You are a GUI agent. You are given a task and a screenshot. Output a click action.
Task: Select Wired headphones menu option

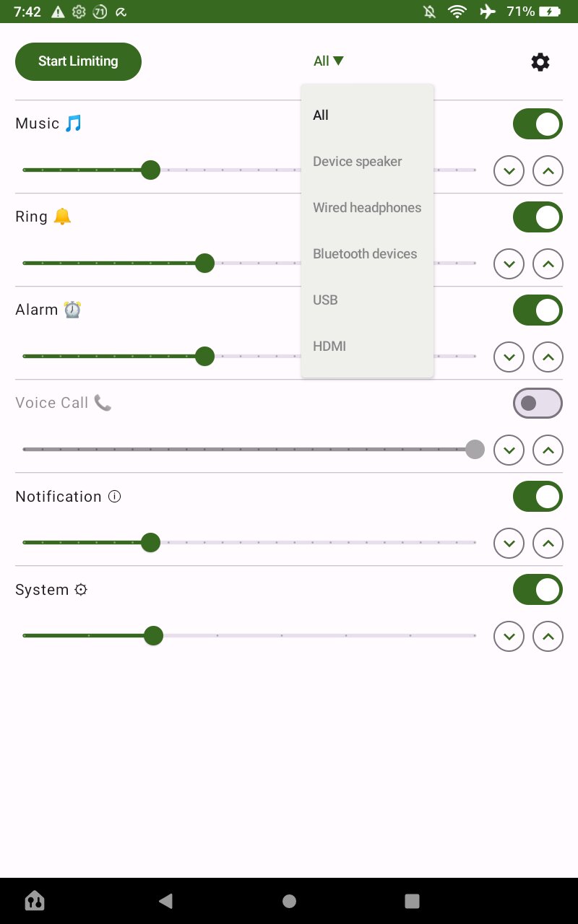tap(367, 208)
